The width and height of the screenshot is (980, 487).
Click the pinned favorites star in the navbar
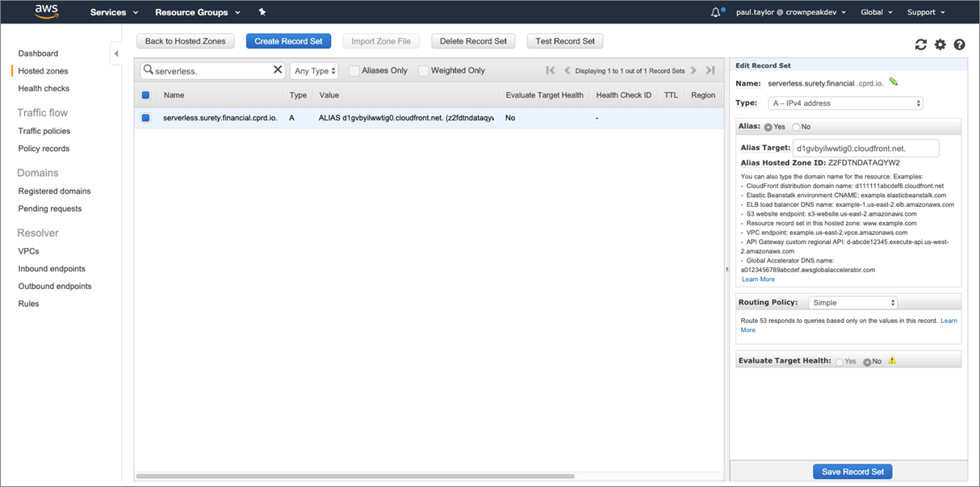(x=261, y=12)
